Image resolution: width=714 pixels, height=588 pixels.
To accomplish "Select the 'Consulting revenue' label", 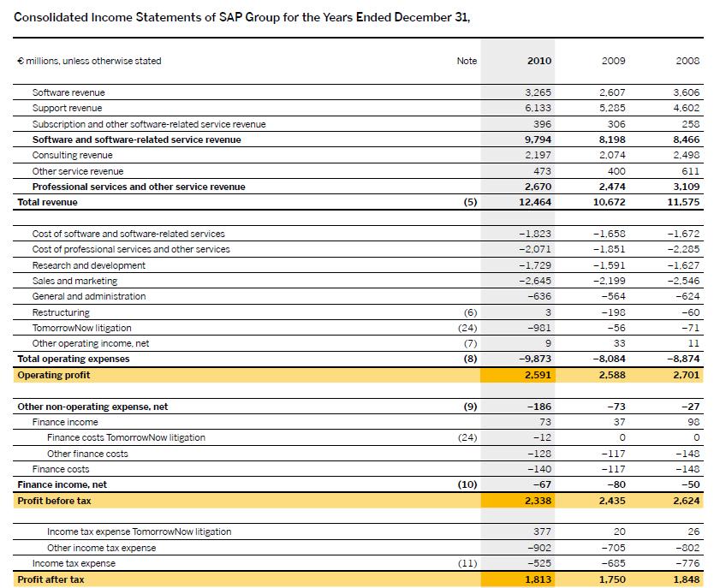I will pos(72,155).
